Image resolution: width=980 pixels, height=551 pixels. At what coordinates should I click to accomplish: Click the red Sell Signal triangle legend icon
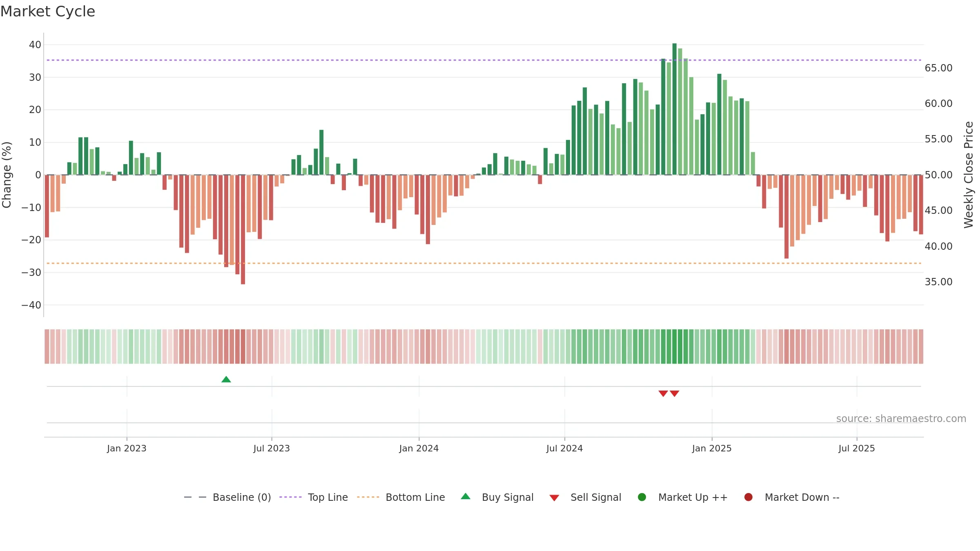pyautogui.click(x=554, y=498)
